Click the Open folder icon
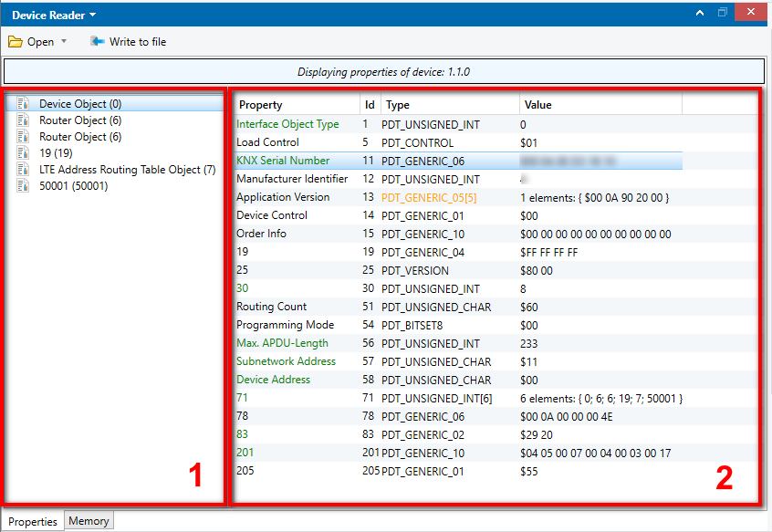The image size is (772, 532). click(x=16, y=42)
